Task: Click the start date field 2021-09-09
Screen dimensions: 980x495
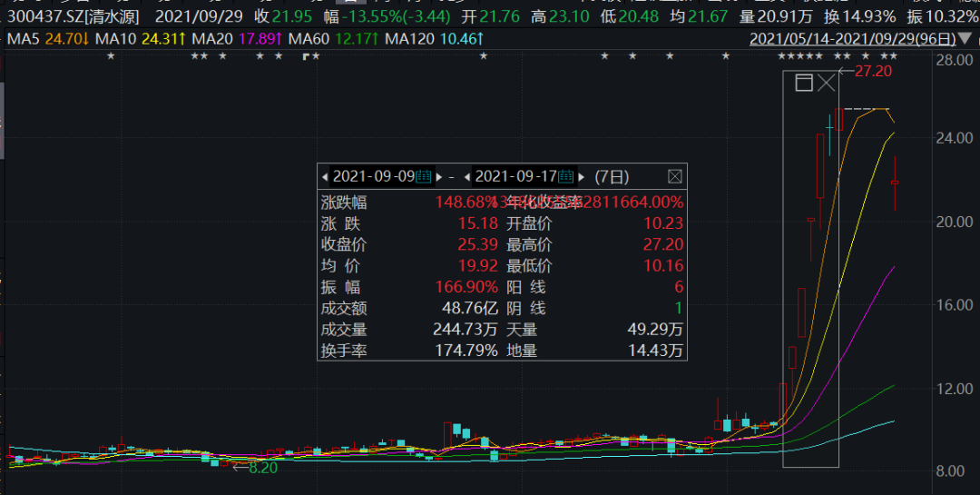Action: click(x=373, y=176)
